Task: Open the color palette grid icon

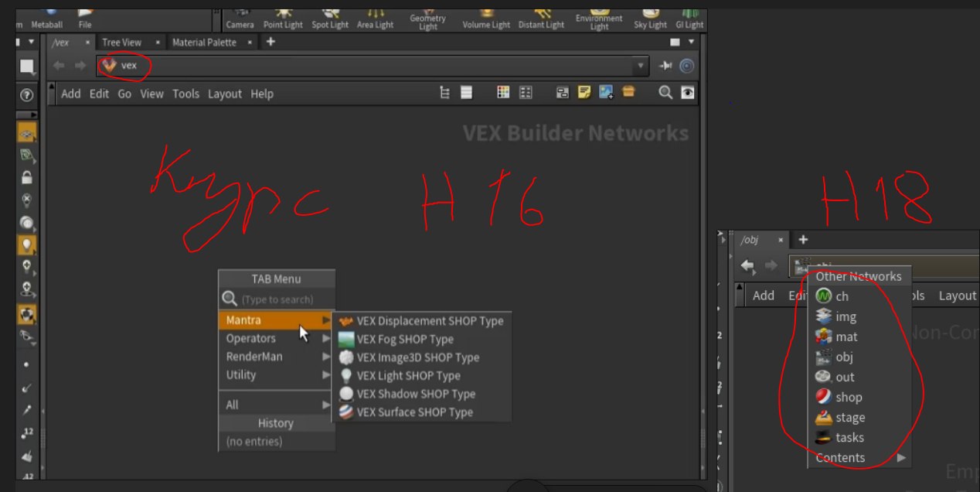Action: [x=503, y=93]
